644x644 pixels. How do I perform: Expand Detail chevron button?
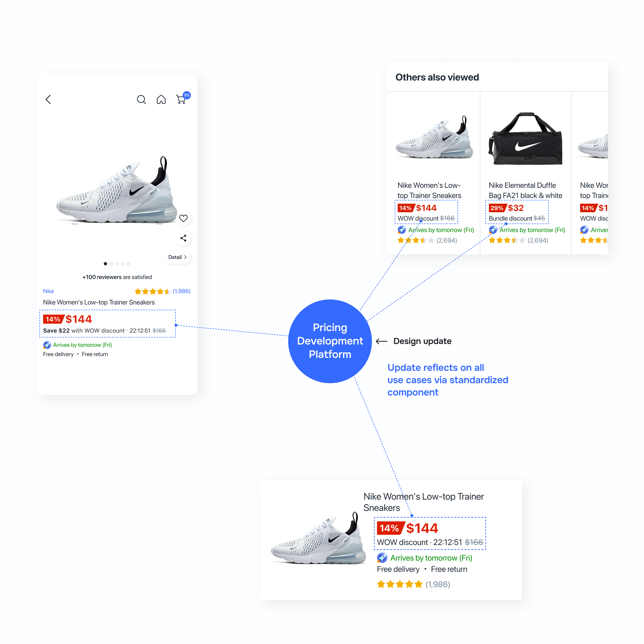pyautogui.click(x=178, y=257)
